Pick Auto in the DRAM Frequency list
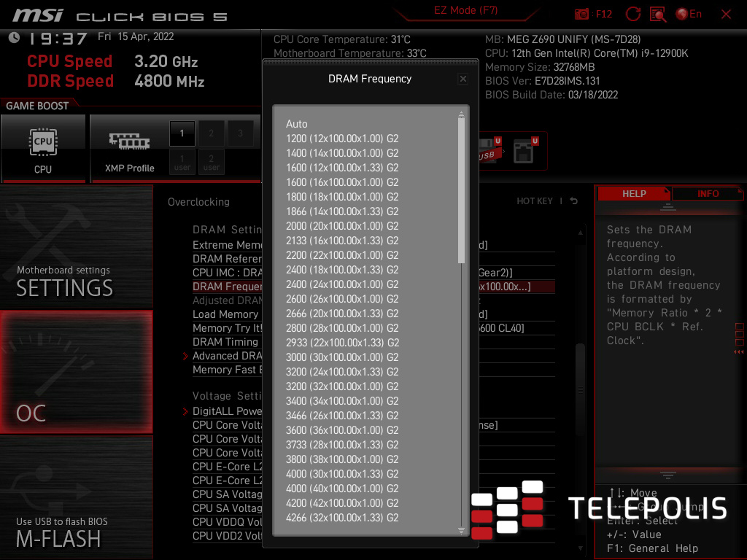 click(297, 124)
